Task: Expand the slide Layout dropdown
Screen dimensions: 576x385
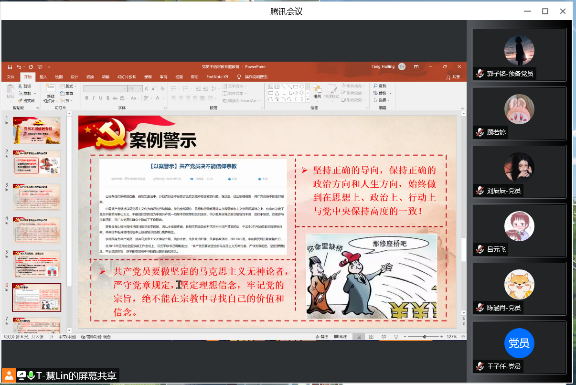Action: click(68, 86)
